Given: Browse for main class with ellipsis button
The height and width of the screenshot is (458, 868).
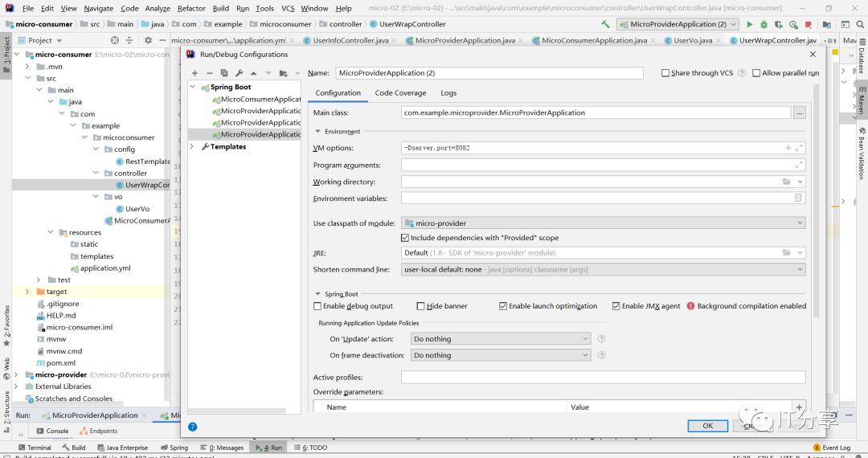Looking at the screenshot, I should point(800,112).
